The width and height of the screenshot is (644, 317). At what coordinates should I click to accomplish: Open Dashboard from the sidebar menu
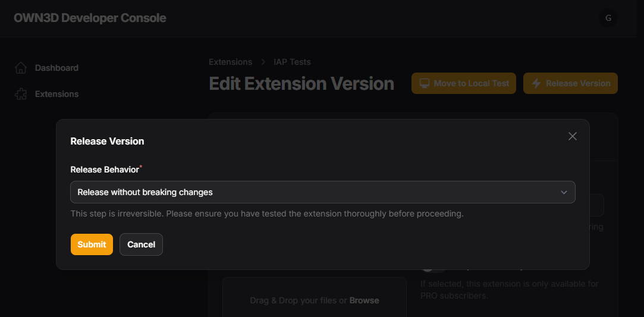[56, 68]
